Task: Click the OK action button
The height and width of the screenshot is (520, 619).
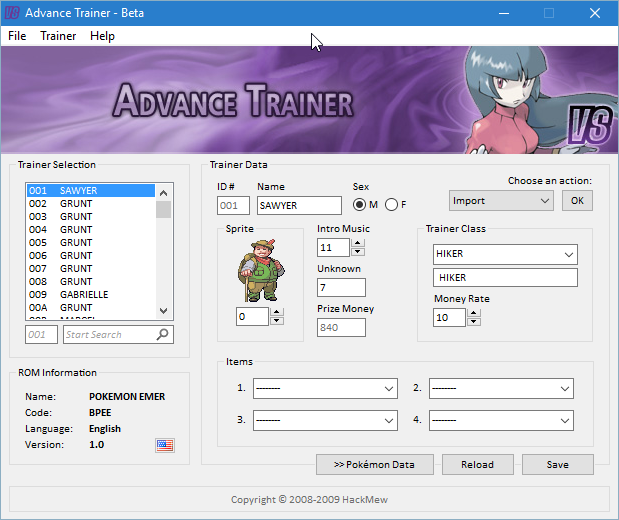Action: (x=577, y=201)
